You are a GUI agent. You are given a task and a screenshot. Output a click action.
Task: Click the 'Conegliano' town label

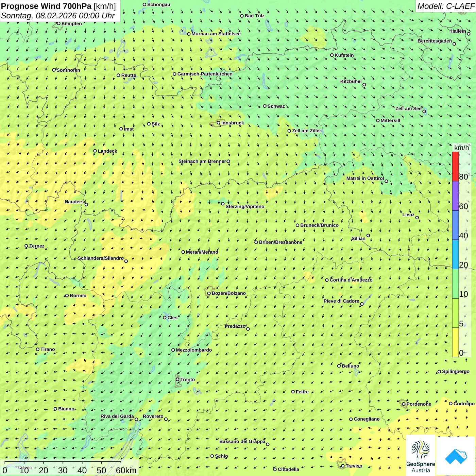tap(367, 419)
